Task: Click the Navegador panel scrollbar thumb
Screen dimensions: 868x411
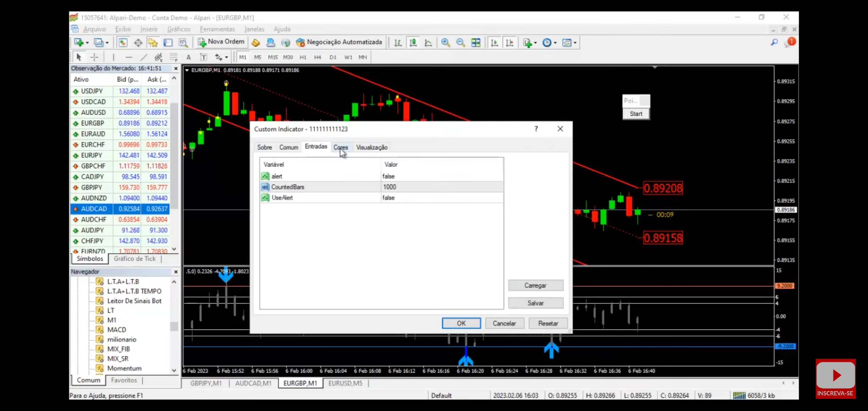Action: (x=174, y=327)
